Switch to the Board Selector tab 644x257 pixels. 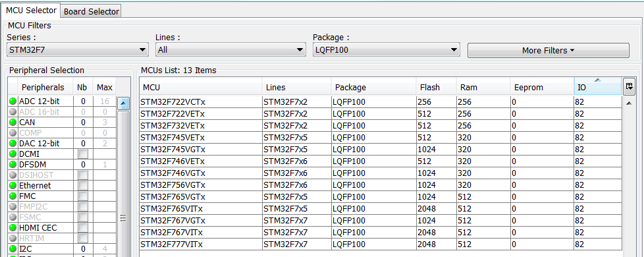click(x=91, y=11)
